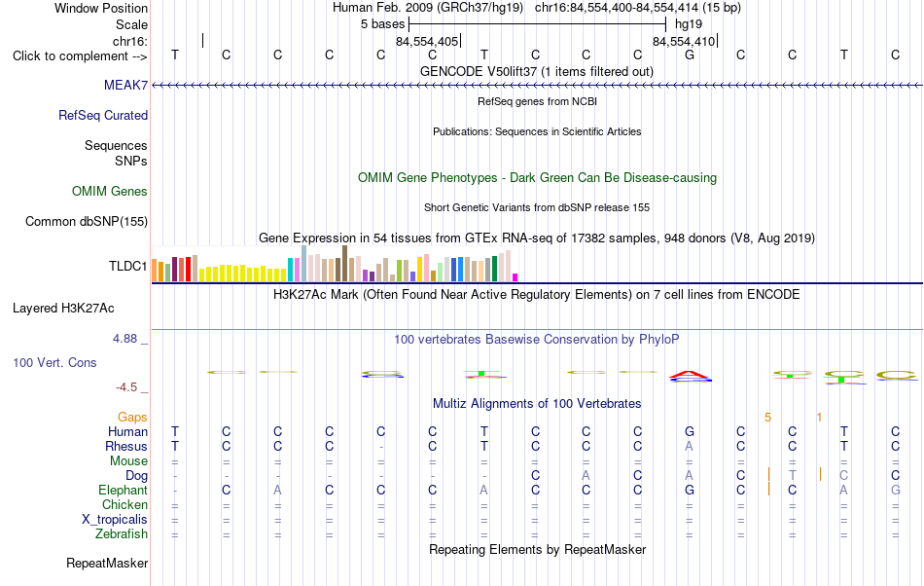924x586 pixels.
Task: Click the 100 Vert. Cons label
Action: [54, 363]
